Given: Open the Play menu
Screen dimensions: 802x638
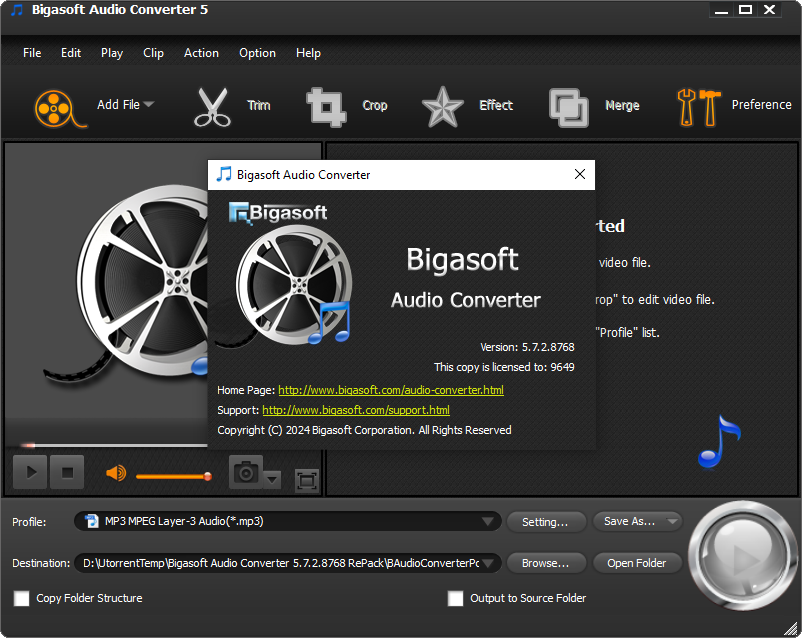Looking at the screenshot, I should 112,53.
